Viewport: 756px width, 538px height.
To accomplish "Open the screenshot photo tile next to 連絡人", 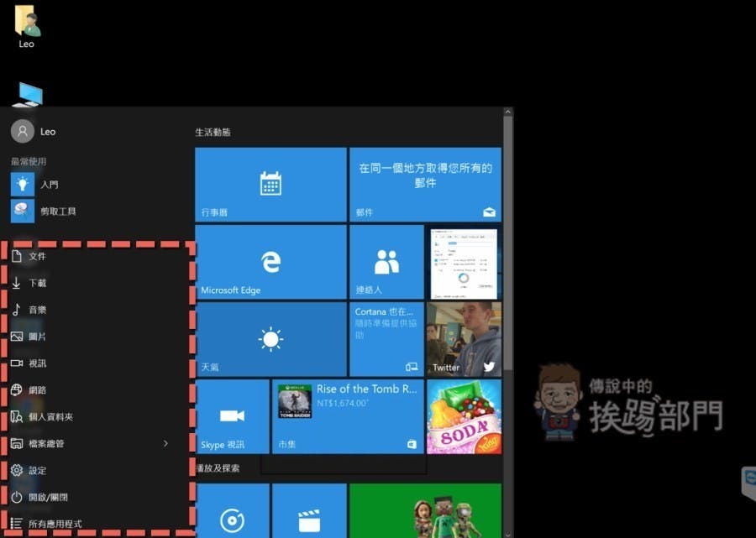I will click(464, 262).
